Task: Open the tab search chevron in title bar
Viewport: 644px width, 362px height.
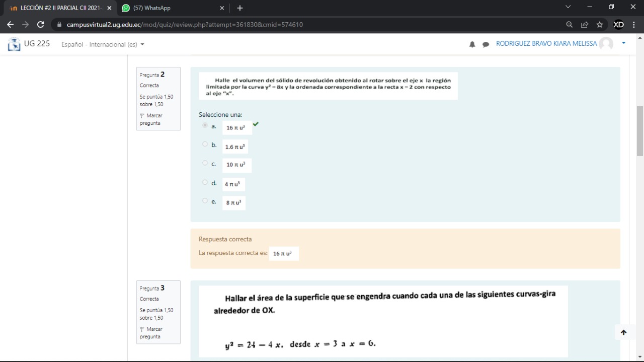Action: 568,7
